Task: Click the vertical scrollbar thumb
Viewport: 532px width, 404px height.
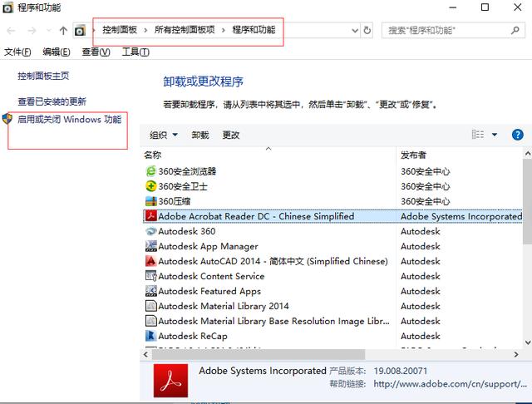Action: point(528,201)
